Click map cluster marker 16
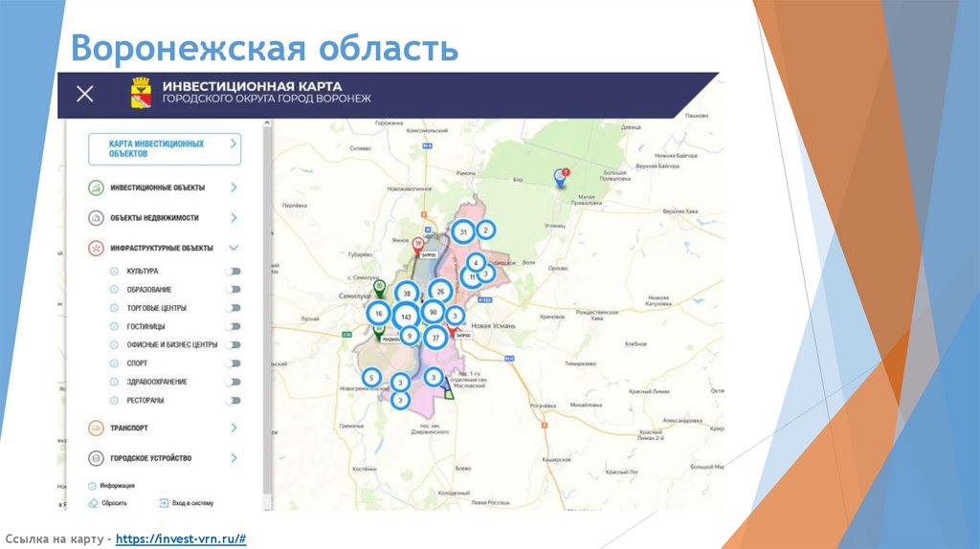The width and height of the screenshot is (980, 549). pos(379,314)
